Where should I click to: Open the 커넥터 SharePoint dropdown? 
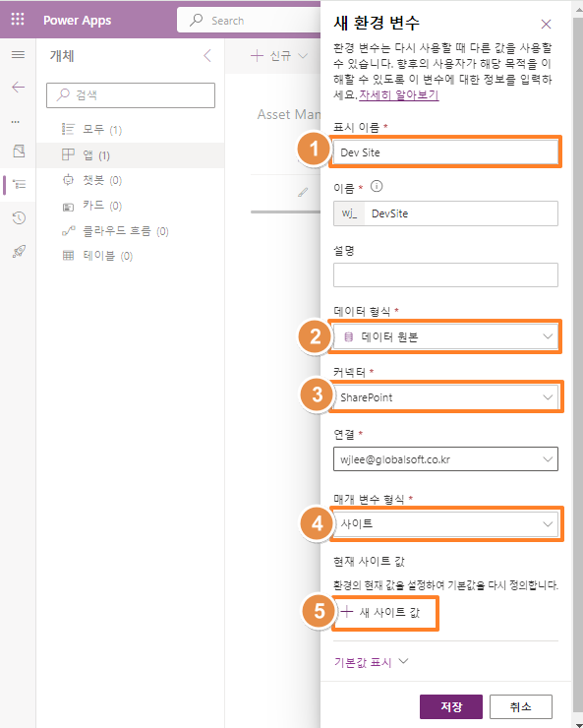coord(445,397)
